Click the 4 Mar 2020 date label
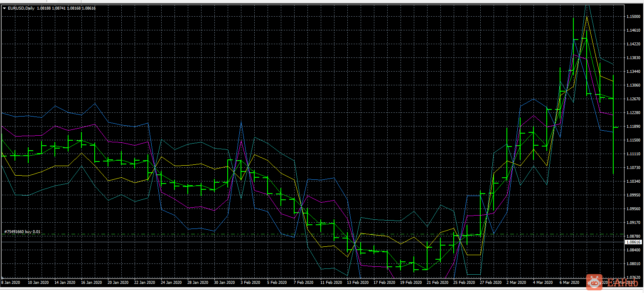Viewport: 644px width, 293px height. pyautogui.click(x=543, y=282)
